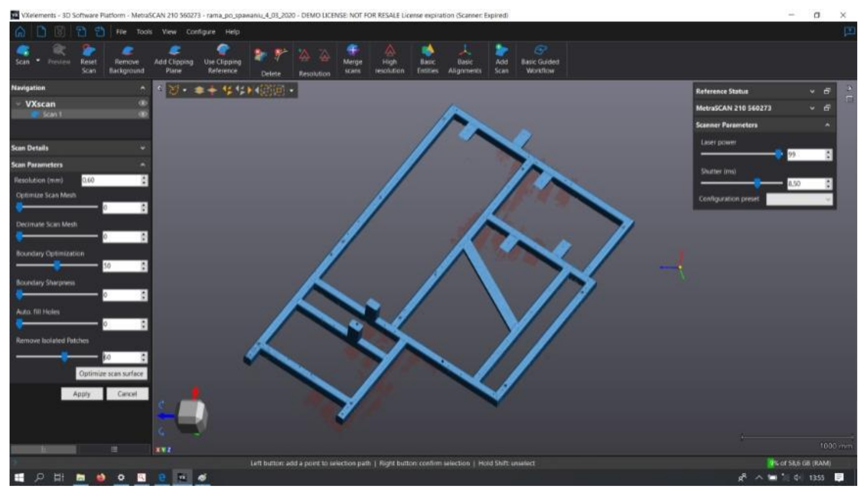Viewport: 868px width, 495px height.
Task: Toggle visibility eye for Scan 1
Action: (x=143, y=114)
